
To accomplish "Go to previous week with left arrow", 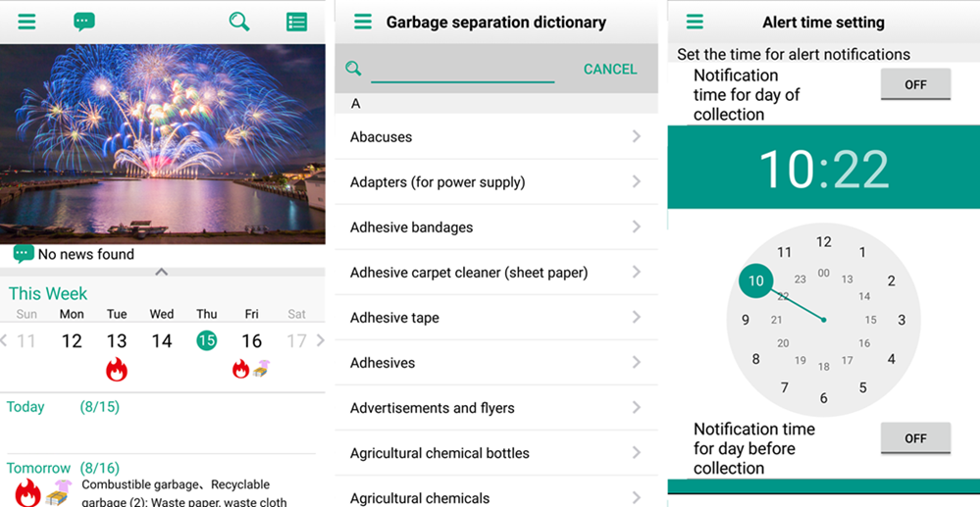I will [5, 341].
